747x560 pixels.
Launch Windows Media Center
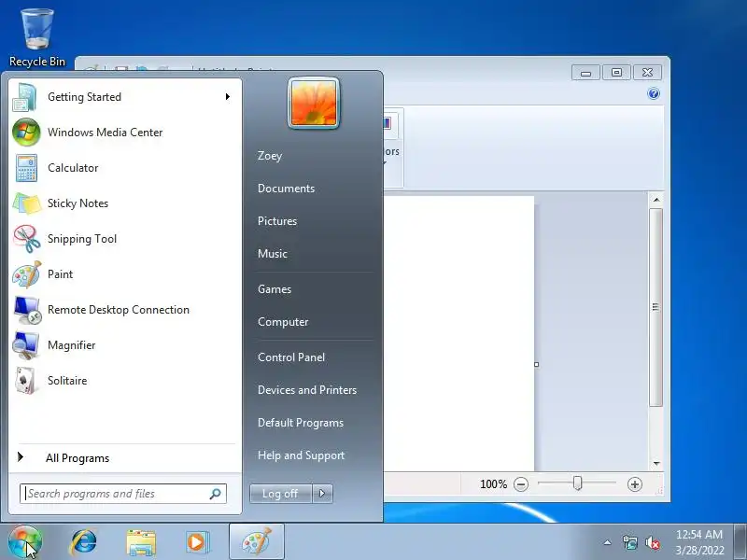[x=125, y=133]
